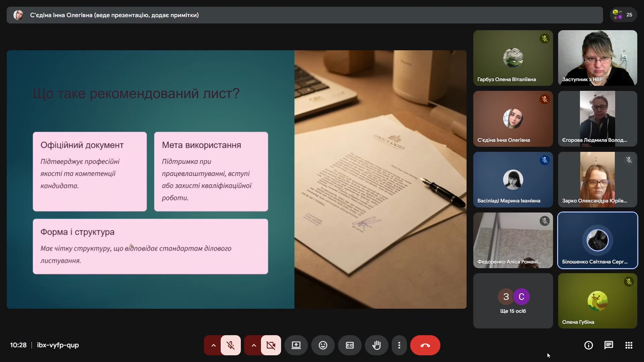Open the activities grid icon
Viewport: 644px width, 362px height.
pos(629,345)
